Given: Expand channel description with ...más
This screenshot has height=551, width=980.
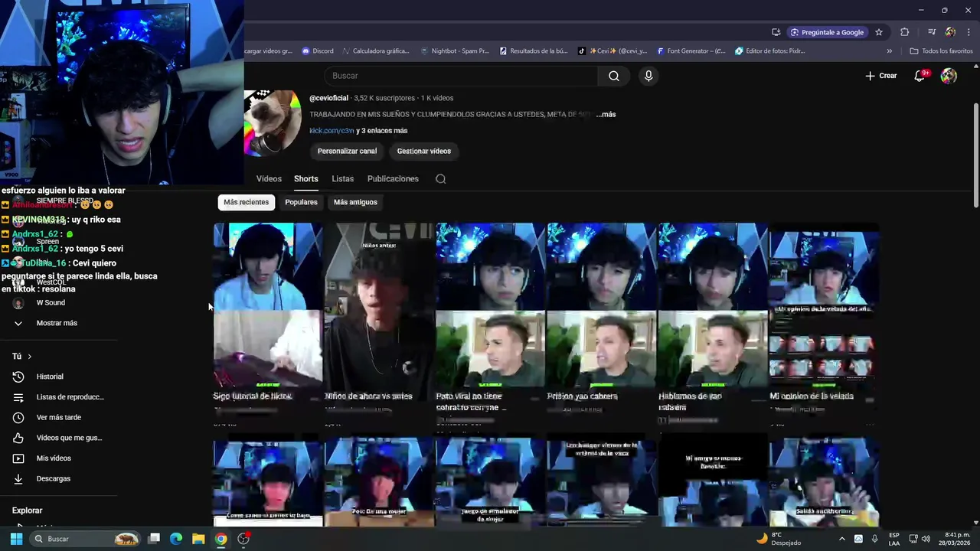Looking at the screenshot, I should click(x=606, y=115).
